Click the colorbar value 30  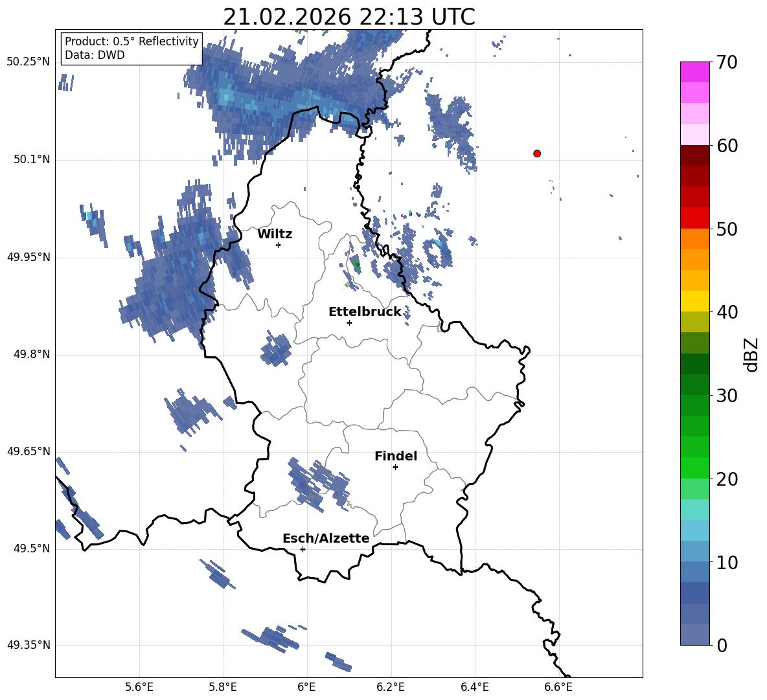click(727, 396)
